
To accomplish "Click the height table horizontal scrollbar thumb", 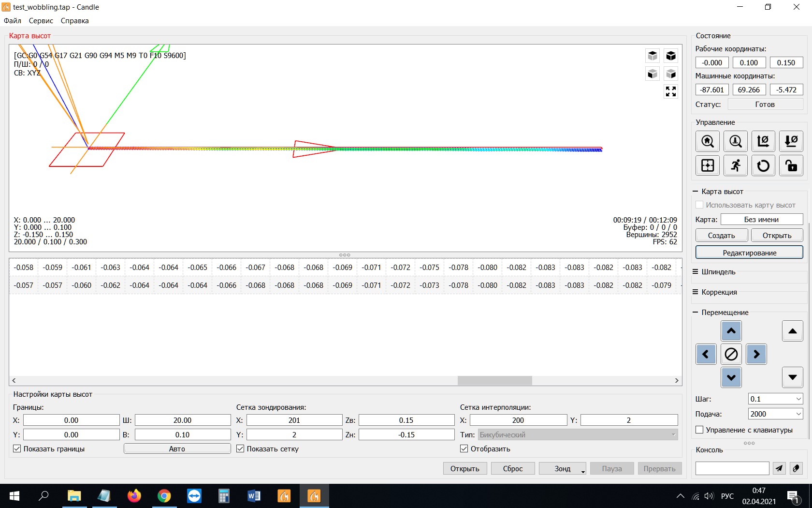I will coord(494,381).
